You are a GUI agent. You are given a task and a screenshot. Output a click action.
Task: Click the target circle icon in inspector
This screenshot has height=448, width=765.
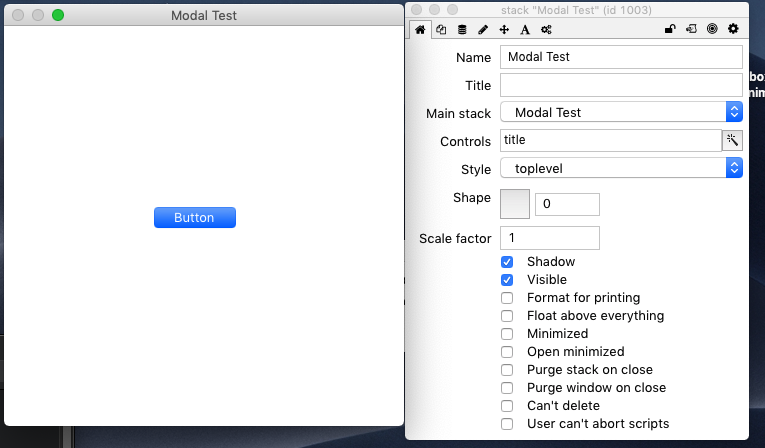712,30
